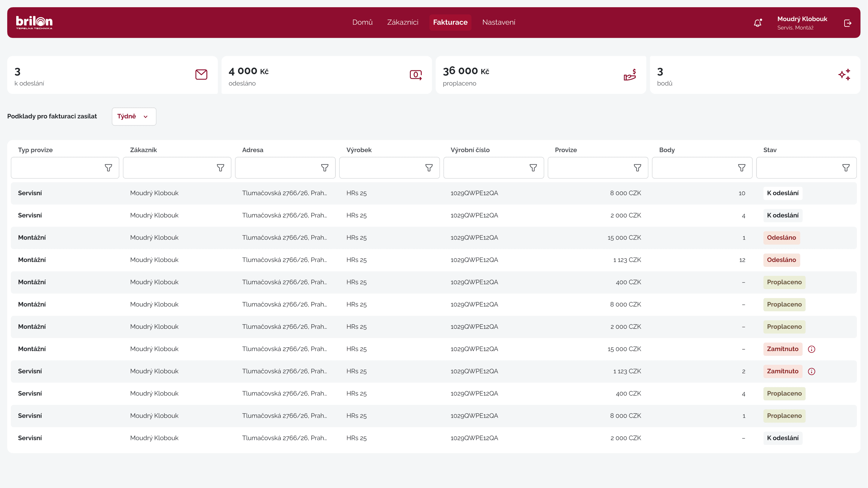Click the envelope icon on k odeslání card

point(201,75)
